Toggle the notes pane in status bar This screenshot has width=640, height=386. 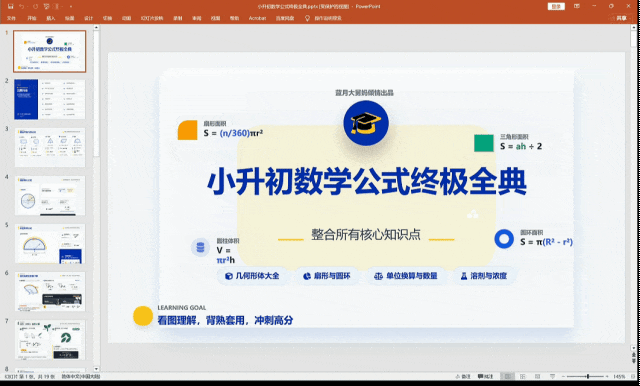(x=463, y=376)
